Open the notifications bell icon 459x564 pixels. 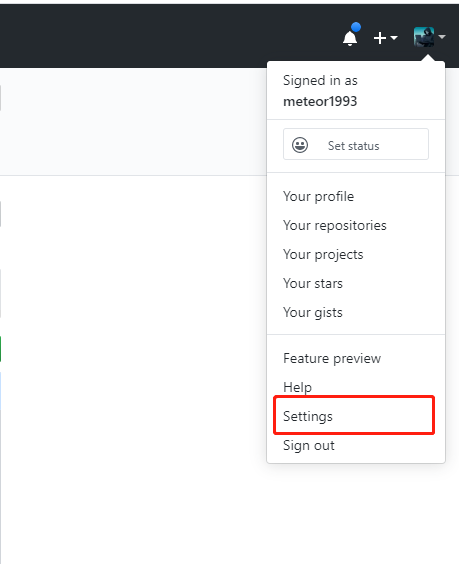pyautogui.click(x=350, y=38)
